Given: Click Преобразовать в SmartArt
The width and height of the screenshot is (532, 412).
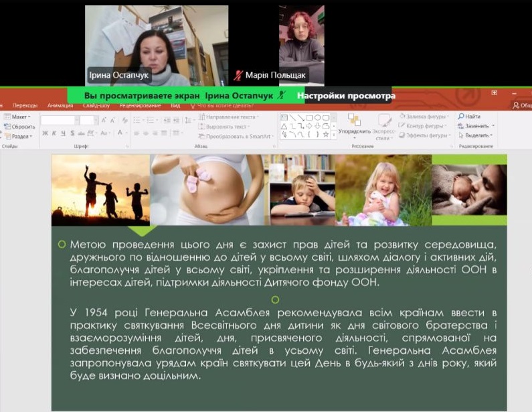Looking at the screenshot, I should [236, 136].
